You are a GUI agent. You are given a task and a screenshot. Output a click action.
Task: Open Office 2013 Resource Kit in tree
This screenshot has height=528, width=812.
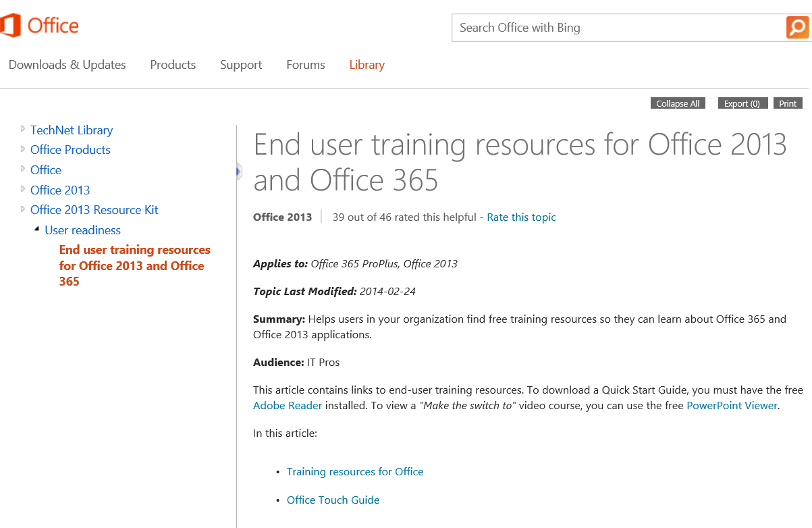(94, 210)
